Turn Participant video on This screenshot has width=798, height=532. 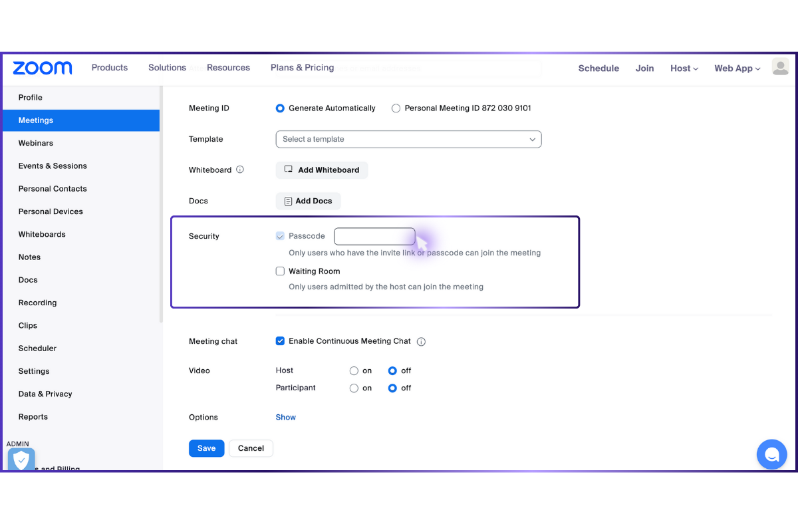[354, 388]
